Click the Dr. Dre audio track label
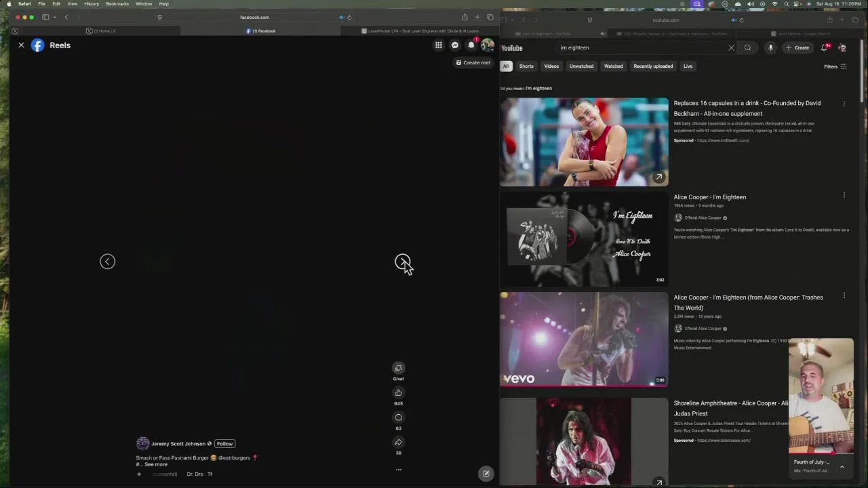The width and height of the screenshot is (868, 488). point(199,474)
